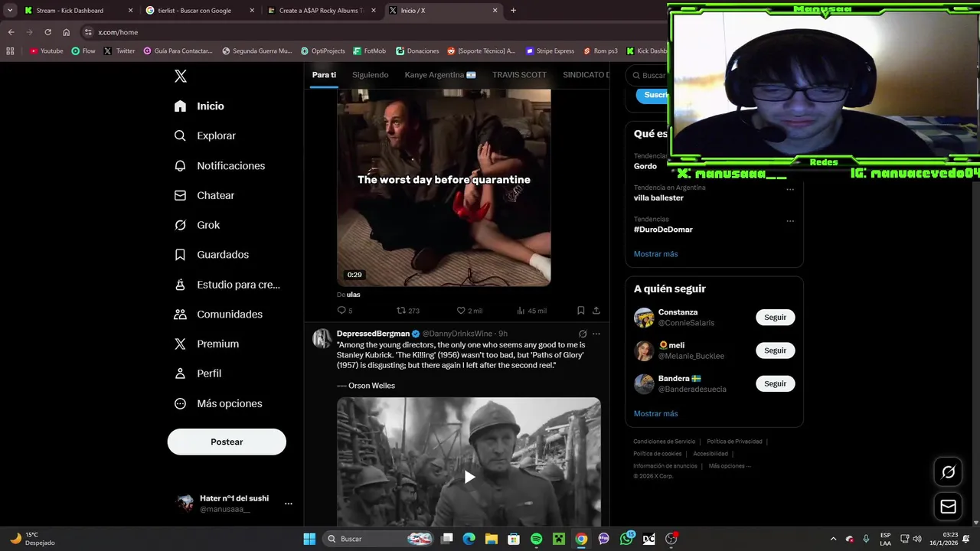Open Inicio in the sidebar
Image resolution: width=980 pixels, height=551 pixels.
tap(199, 106)
